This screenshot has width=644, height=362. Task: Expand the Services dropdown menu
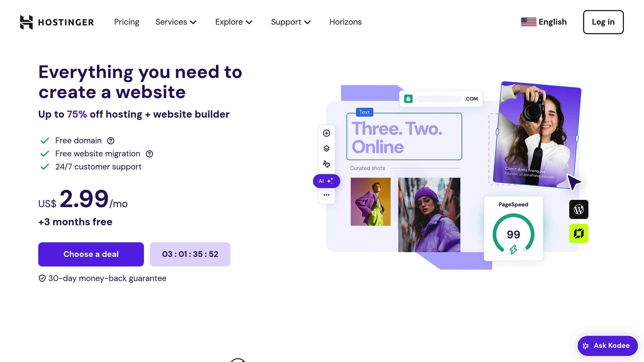click(x=176, y=22)
